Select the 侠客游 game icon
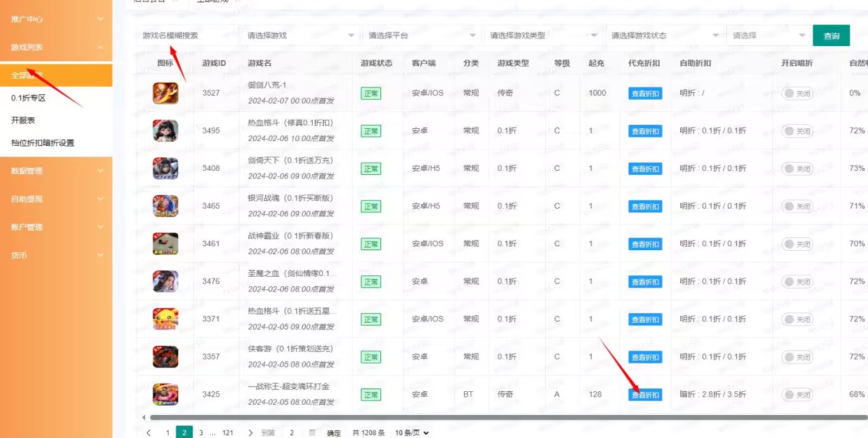This screenshot has width=868, height=438. coord(165,356)
